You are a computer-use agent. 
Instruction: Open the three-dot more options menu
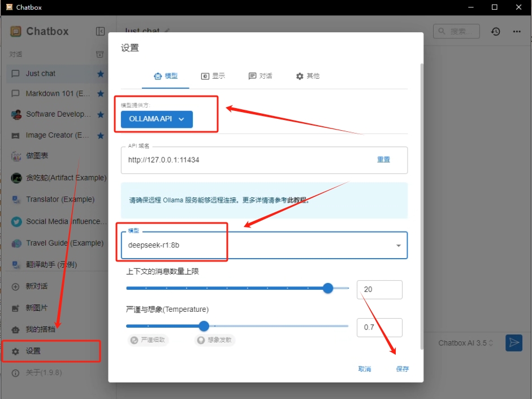517,32
